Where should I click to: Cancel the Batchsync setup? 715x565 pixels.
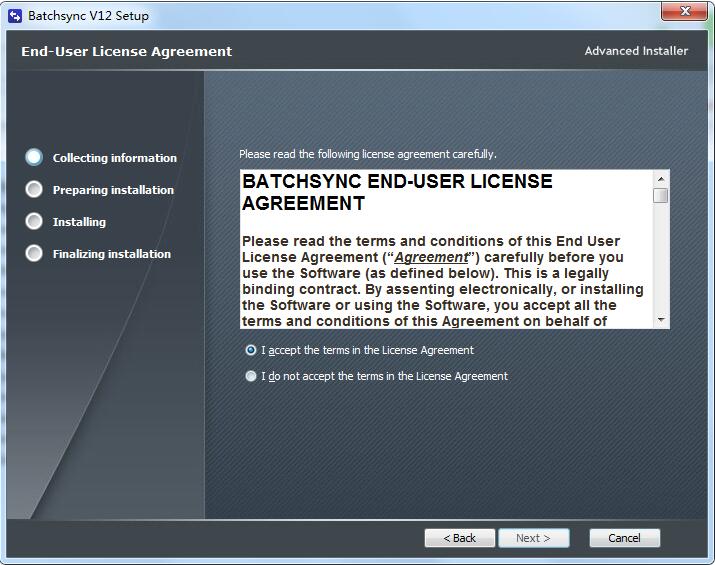click(x=624, y=538)
